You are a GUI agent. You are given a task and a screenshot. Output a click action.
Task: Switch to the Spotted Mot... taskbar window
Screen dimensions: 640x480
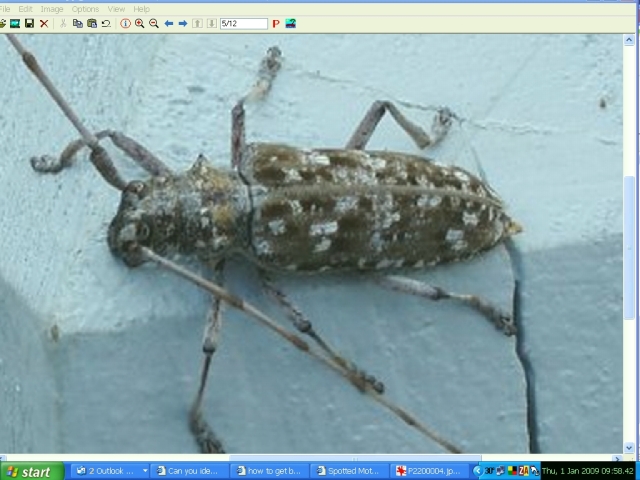(349, 471)
